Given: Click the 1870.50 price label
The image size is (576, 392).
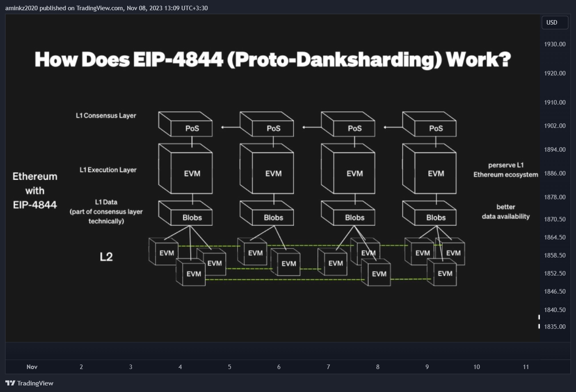Looking at the screenshot, I should (555, 219).
